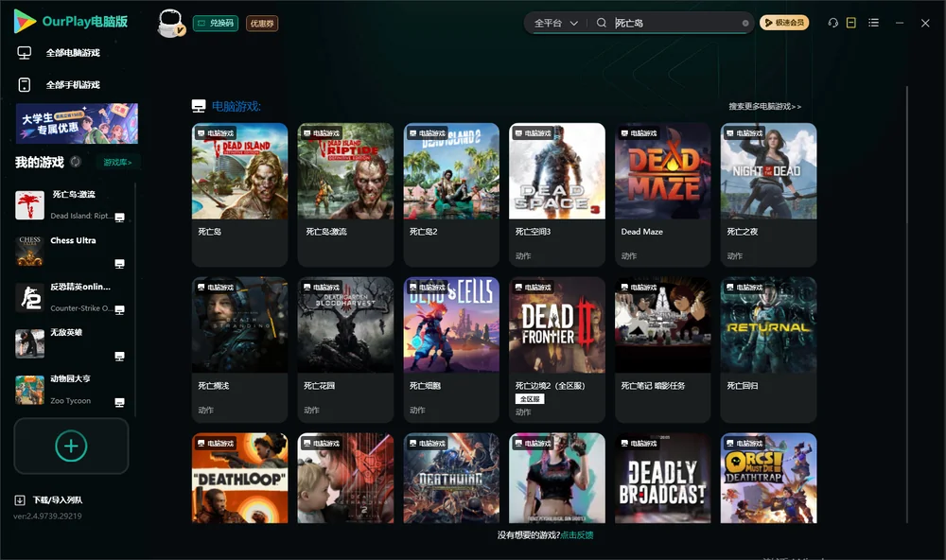Open the Deadly Broadcast card
Image resolution: width=946 pixels, height=560 pixels.
(x=663, y=478)
